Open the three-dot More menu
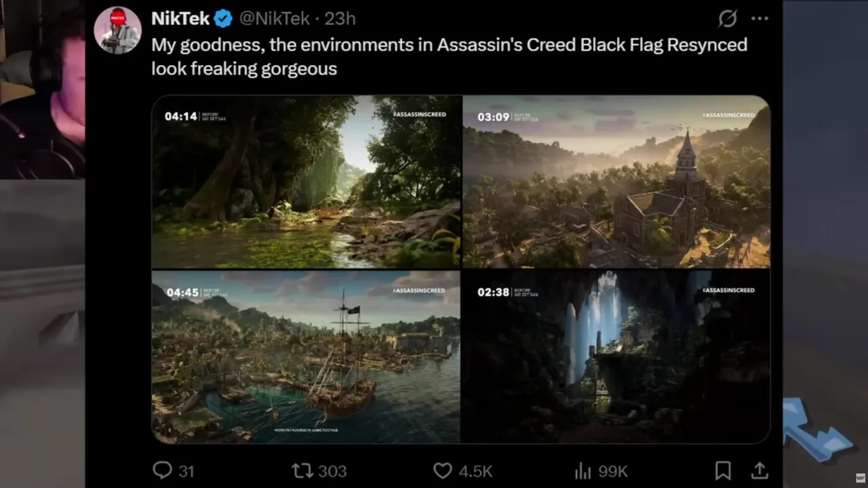This screenshot has width=868, height=488. [759, 19]
